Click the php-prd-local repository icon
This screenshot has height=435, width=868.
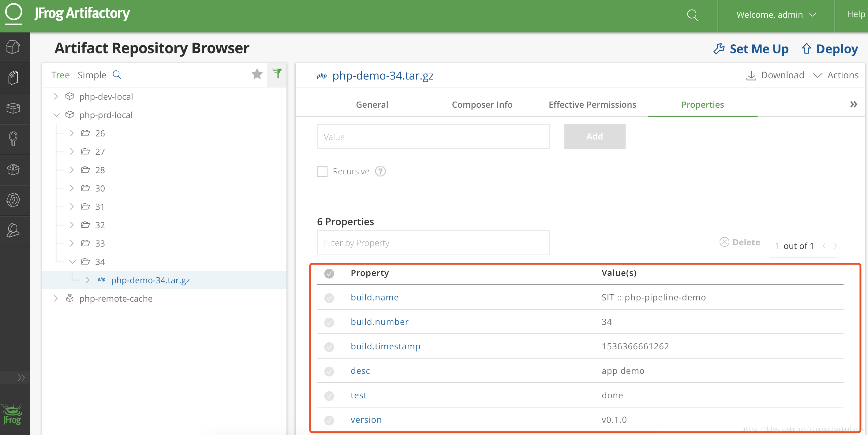(70, 115)
